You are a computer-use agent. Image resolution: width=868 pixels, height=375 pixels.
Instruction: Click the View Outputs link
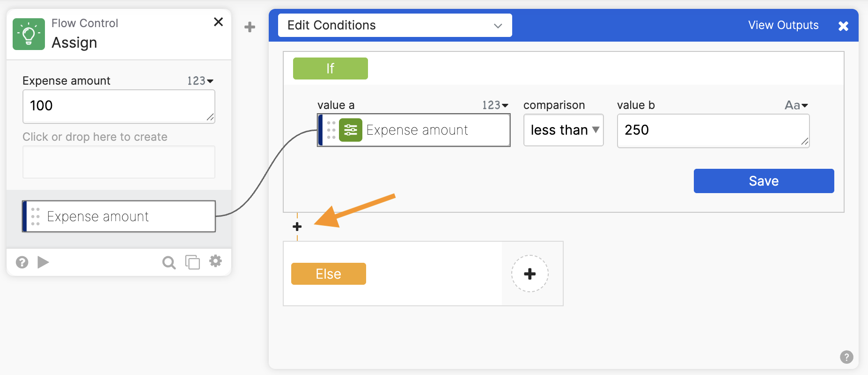[783, 25]
